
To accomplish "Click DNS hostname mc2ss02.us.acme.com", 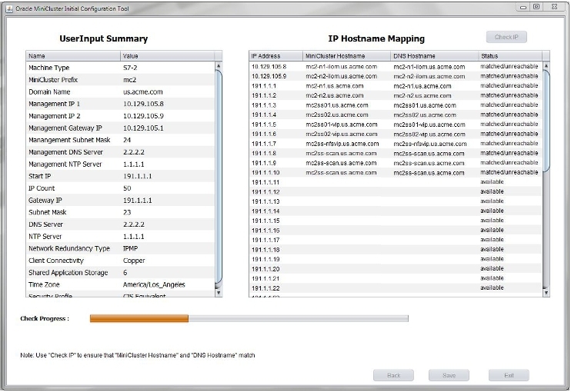I will pos(425,115).
